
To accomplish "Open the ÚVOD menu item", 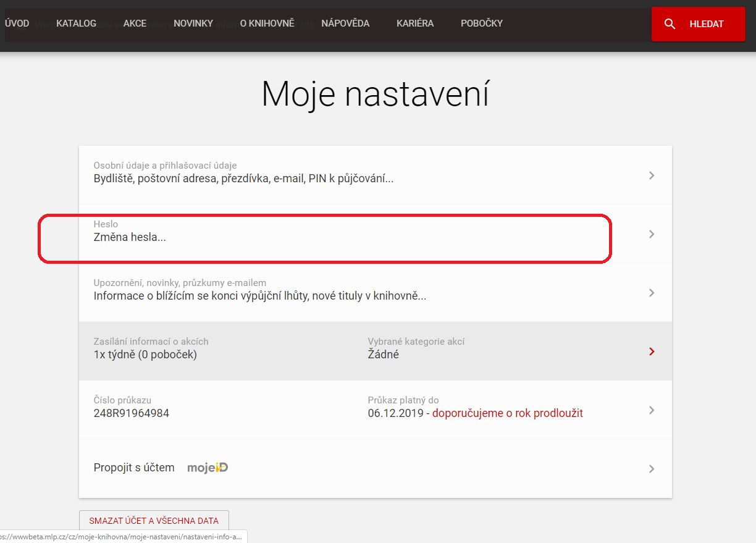I will 17,23.
